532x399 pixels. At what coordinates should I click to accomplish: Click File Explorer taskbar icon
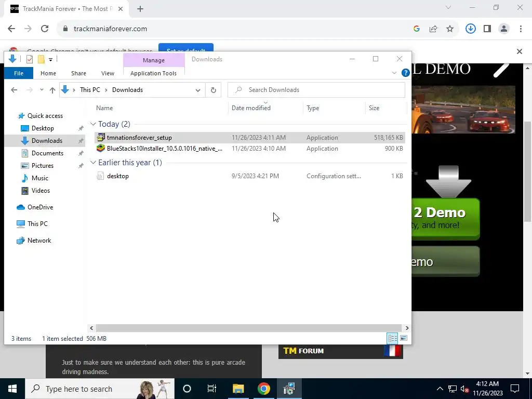tap(238, 389)
